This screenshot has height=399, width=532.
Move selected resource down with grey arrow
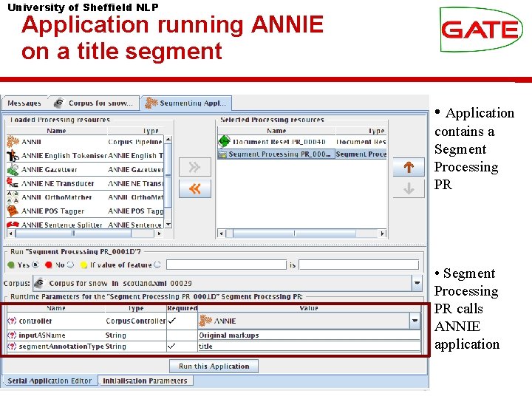(x=409, y=188)
